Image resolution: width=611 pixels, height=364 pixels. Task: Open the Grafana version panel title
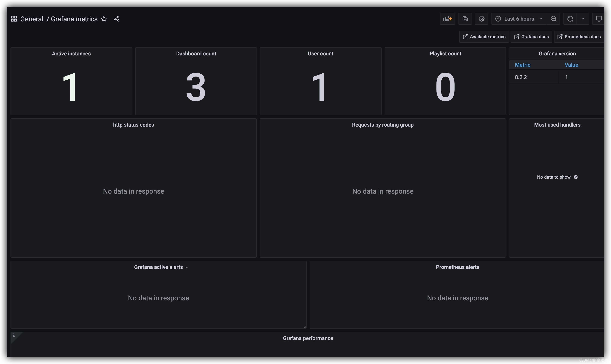[557, 54]
